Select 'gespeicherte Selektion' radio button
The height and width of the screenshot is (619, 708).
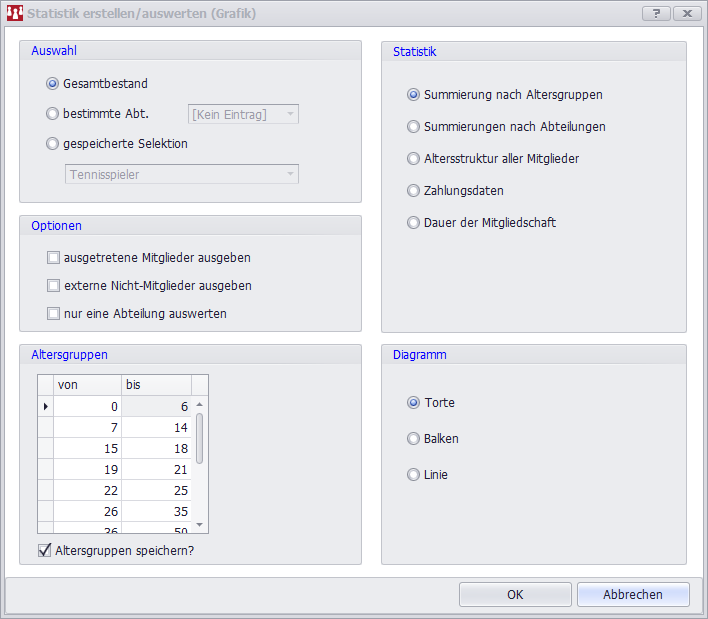tap(53, 144)
